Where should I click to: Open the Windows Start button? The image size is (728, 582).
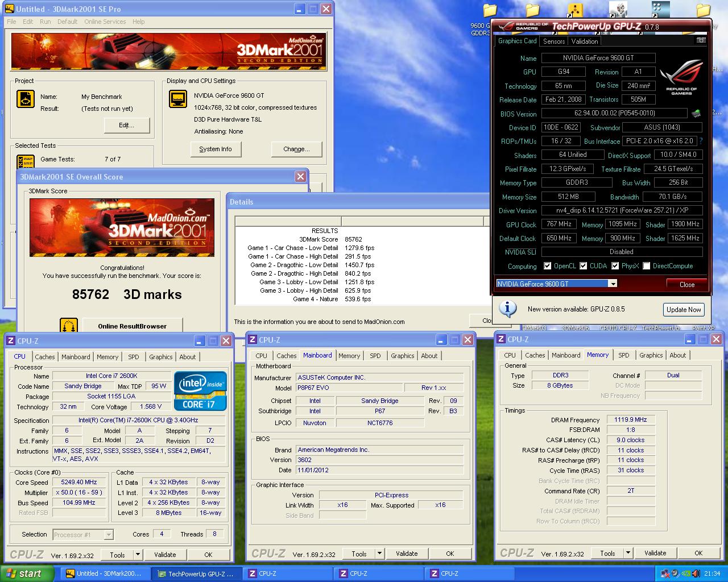point(27,573)
